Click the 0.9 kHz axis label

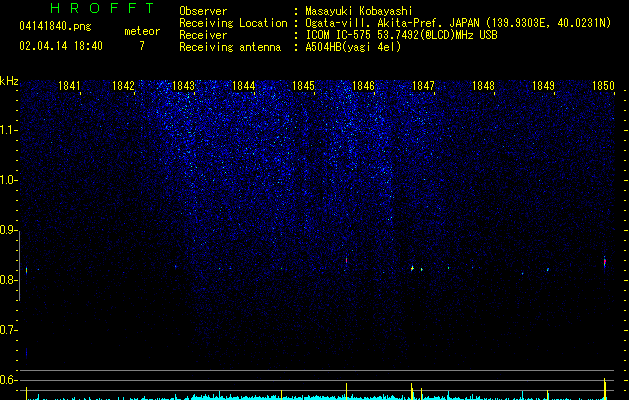8,230
